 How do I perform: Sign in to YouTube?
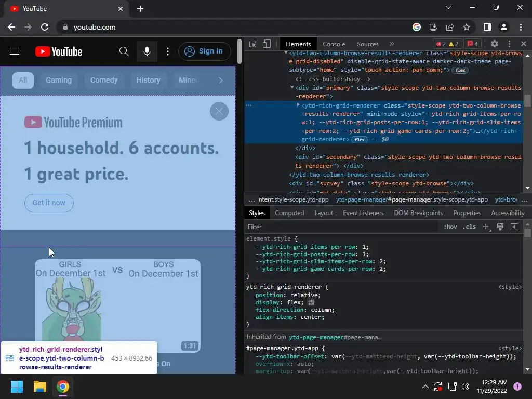click(x=204, y=51)
